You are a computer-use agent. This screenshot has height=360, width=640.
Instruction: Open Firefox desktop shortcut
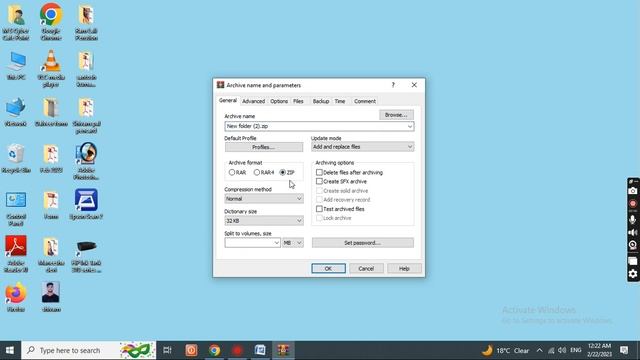click(x=16, y=297)
